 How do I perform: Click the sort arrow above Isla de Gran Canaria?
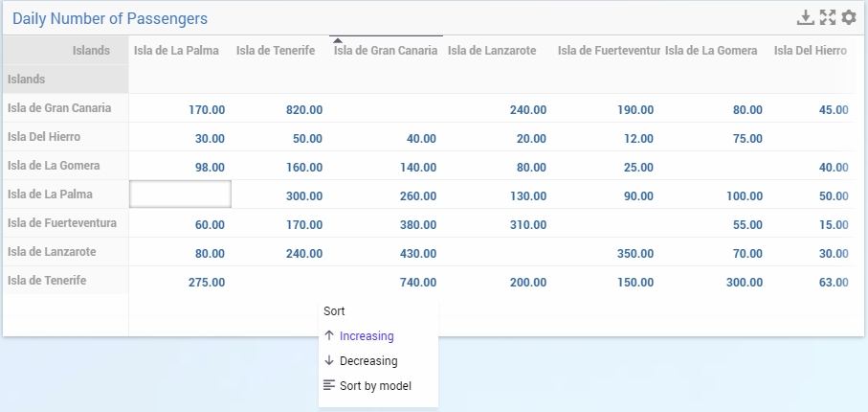pyautogui.click(x=337, y=40)
